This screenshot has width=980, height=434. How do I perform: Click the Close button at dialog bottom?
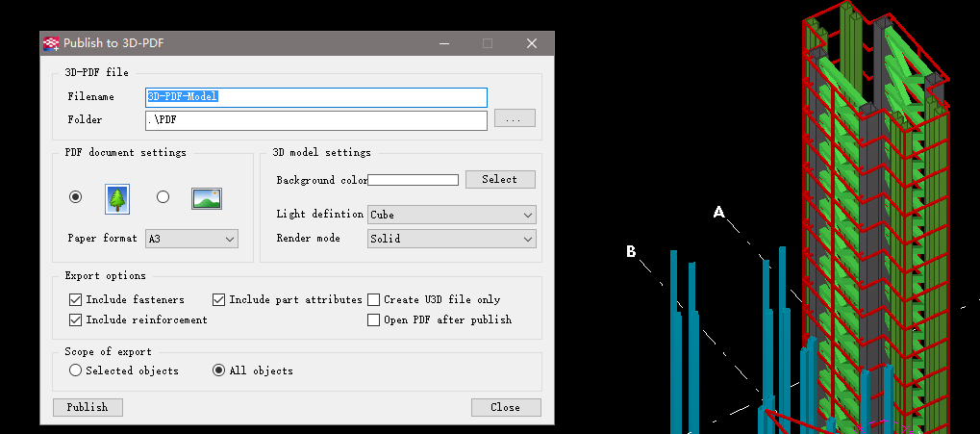click(x=506, y=407)
